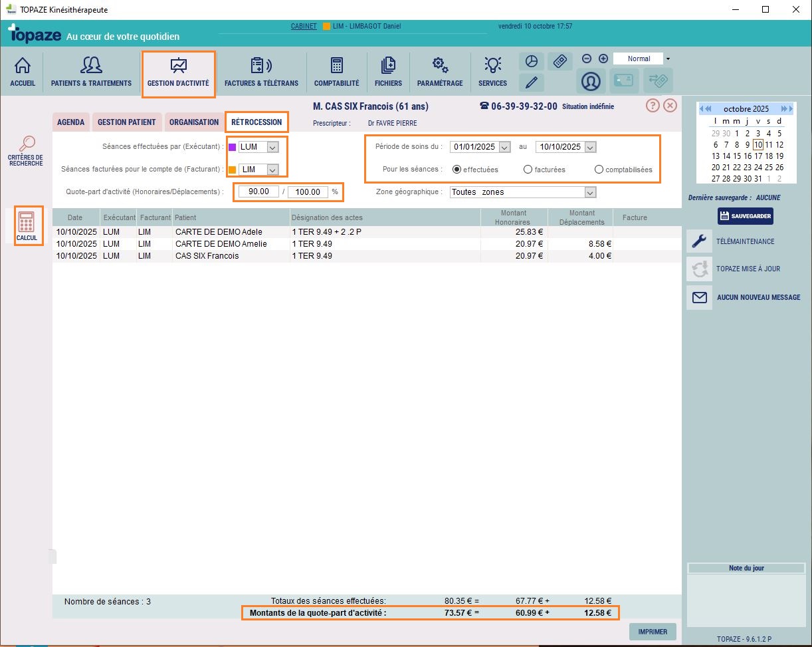Screen dimensions: 812x647
Task: Open the Comptabilité calculator icon
Action: 336,73
